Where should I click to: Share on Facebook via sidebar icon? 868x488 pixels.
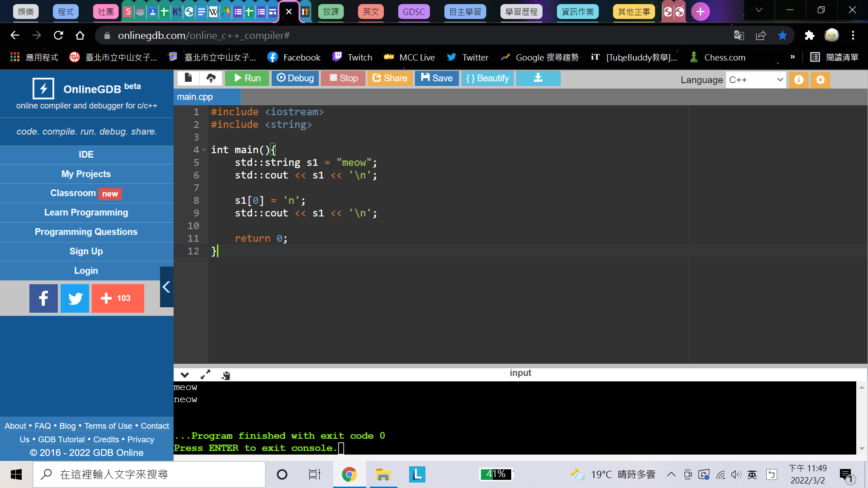pos(43,298)
